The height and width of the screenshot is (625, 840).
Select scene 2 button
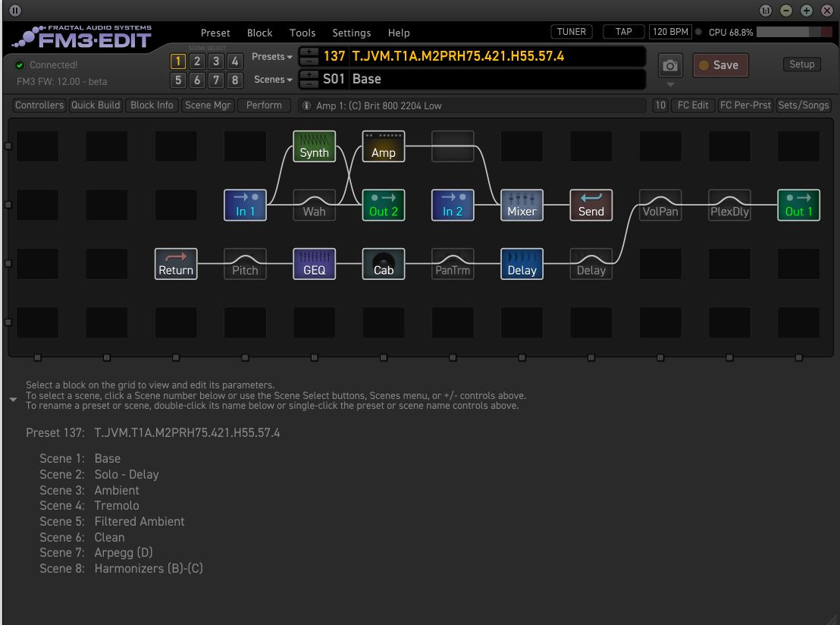pyautogui.click(x=197, y=61)
